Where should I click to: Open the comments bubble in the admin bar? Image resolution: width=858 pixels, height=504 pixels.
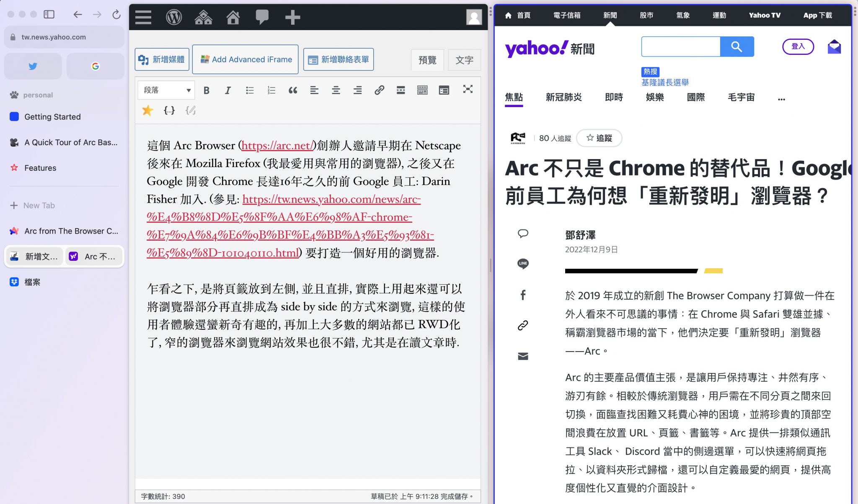(262, 17)
